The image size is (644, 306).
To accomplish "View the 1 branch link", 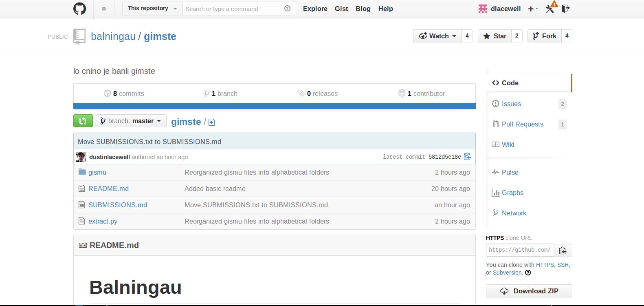I will pyautogui.click(x=221, y=93).
